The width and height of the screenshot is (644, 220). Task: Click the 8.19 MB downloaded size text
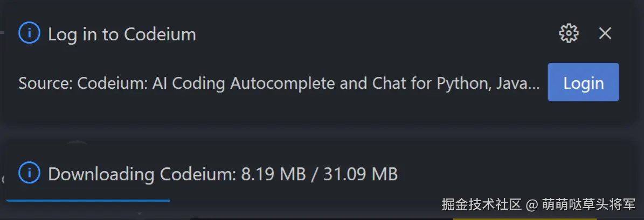pos(273,174)
